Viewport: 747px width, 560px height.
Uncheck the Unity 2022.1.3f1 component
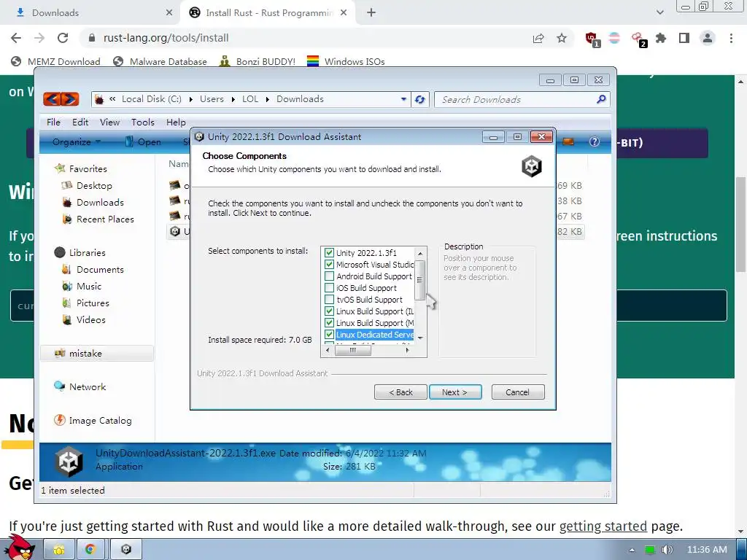coord(329,253)
